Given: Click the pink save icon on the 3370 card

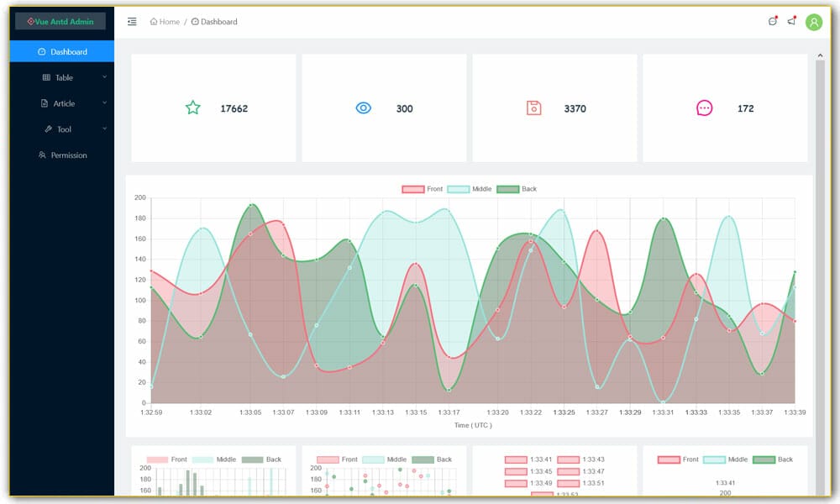Looking at the screenshot, I should coord(534,108).
